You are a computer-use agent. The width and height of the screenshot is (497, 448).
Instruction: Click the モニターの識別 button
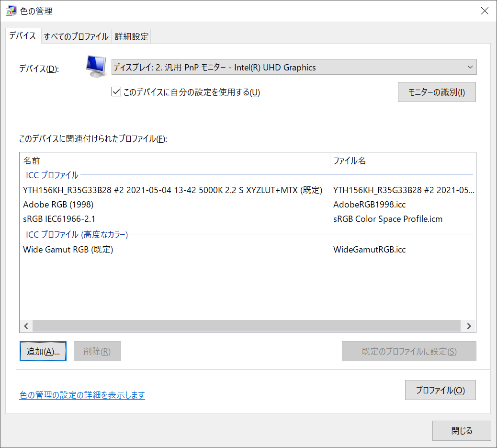(436, 92)
